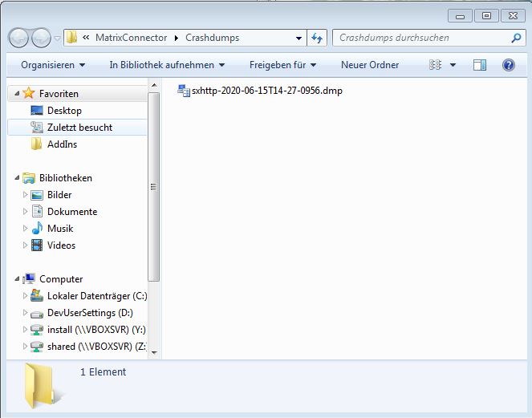Click the Neuer Ordner button
532x418 pixels.
click(370, 65)
